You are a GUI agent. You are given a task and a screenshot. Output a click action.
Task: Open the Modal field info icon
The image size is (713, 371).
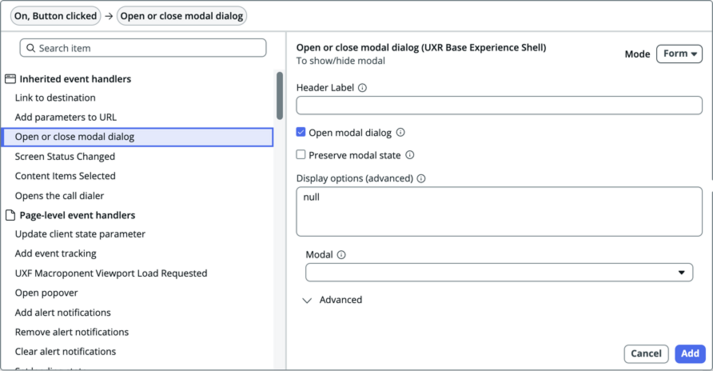(x=341, y=255)
